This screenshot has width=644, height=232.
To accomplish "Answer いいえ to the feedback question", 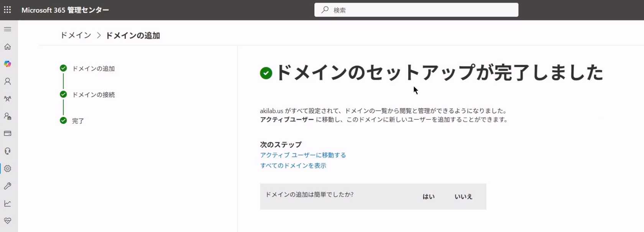I will coord(463,197).
